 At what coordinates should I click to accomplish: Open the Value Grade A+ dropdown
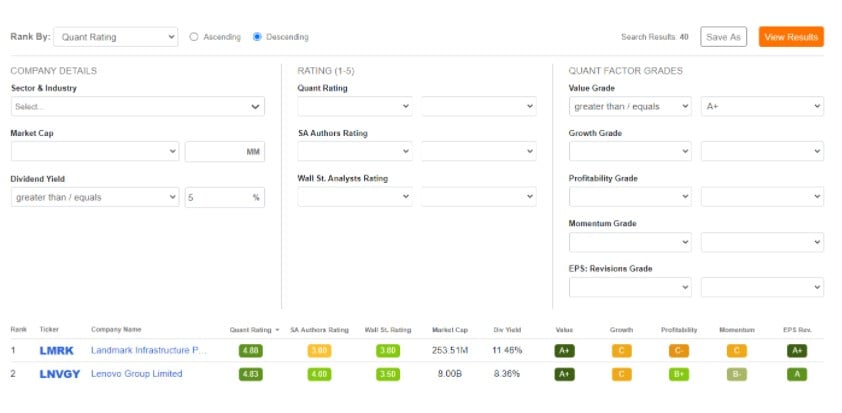pyautogui.click(x=762, y=106)
